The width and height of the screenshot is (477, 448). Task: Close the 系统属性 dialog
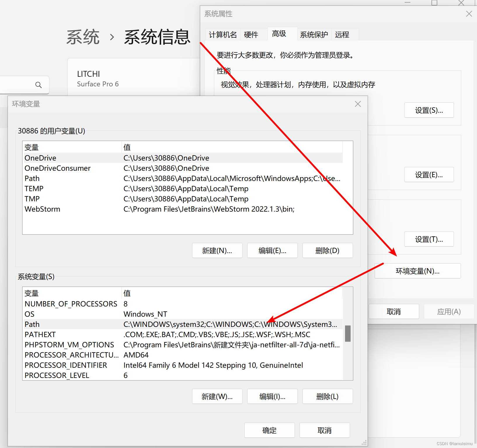coord(469,14)
